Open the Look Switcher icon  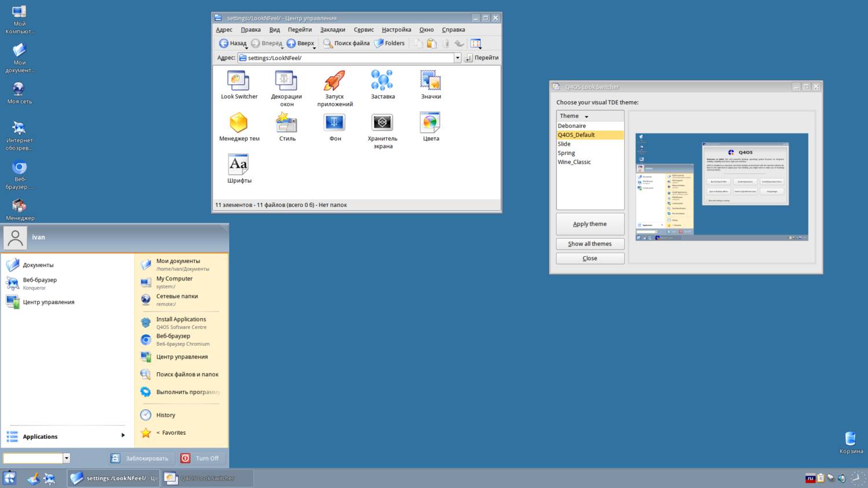tap(238, 82)
